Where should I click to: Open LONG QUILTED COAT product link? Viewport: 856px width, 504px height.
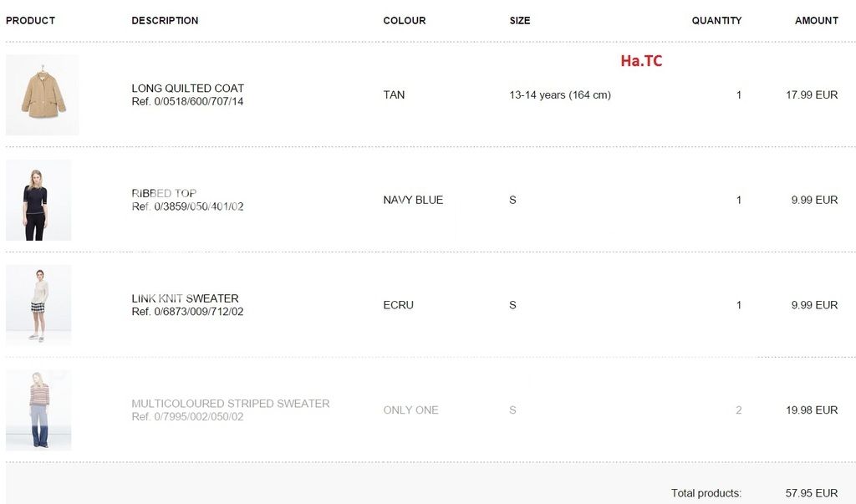tap(187, 88)
